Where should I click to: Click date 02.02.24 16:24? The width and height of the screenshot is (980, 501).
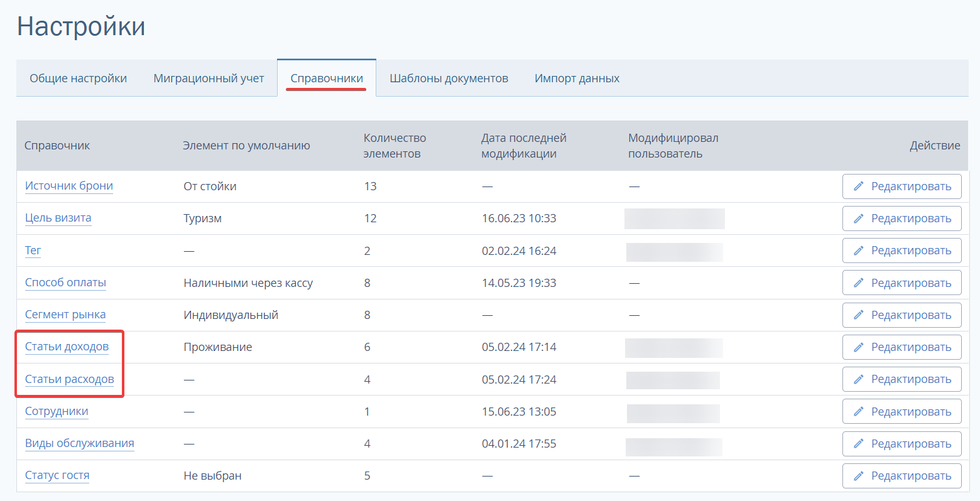pos(519,251)
